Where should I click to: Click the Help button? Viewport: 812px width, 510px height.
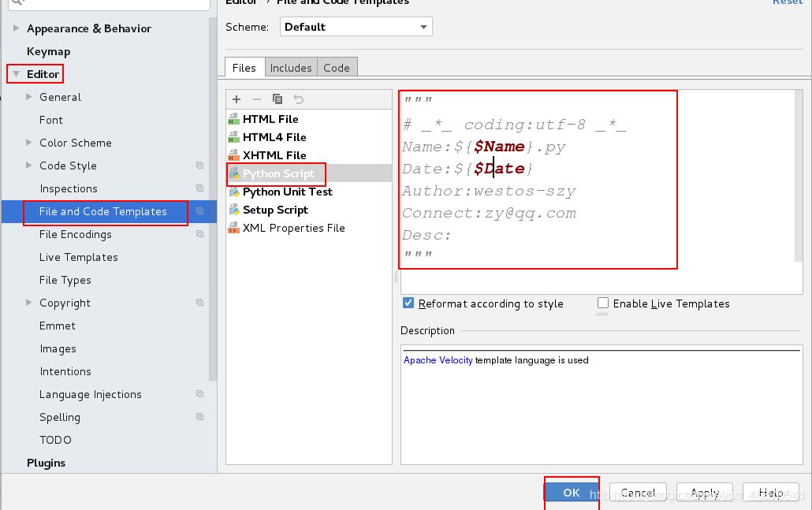tap(770, 493)
